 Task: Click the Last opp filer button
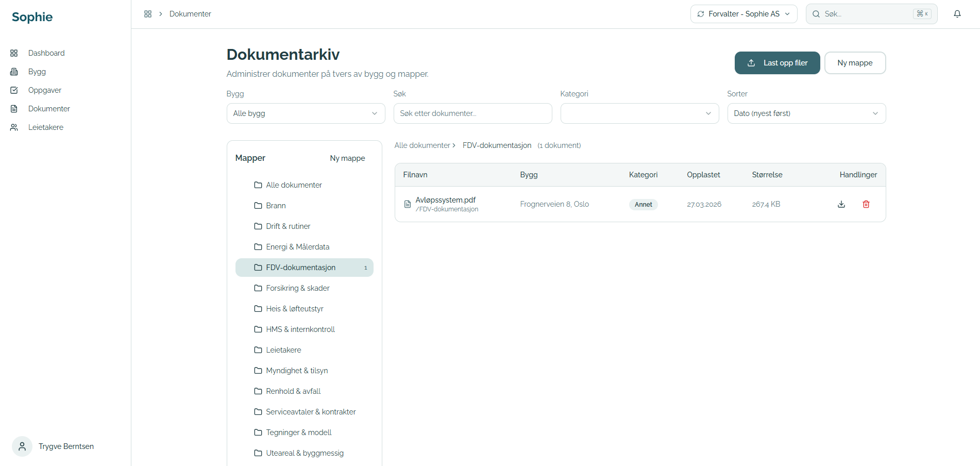pos(778,63)
